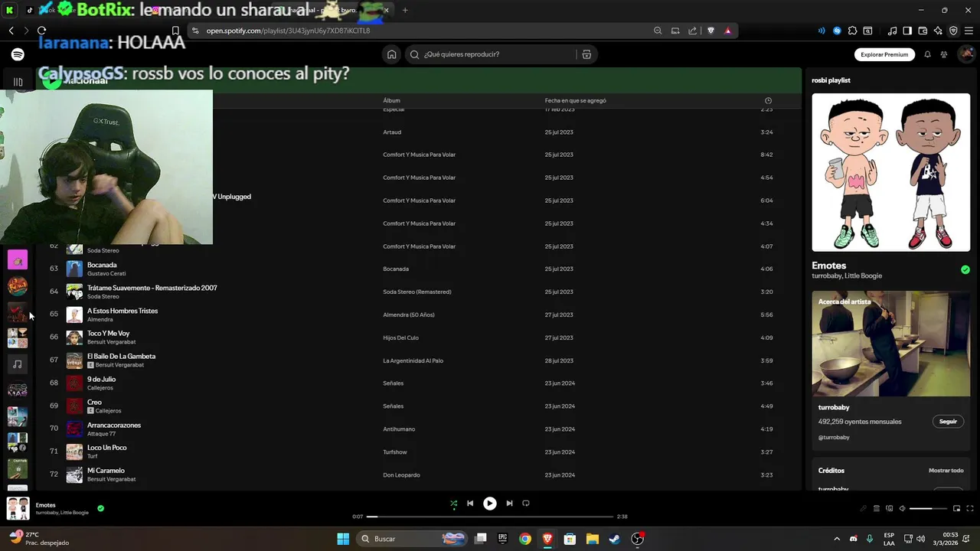This screenshot has width=980, height=551.
Task: Open a new browser tab
Action: tap(405, 10)
